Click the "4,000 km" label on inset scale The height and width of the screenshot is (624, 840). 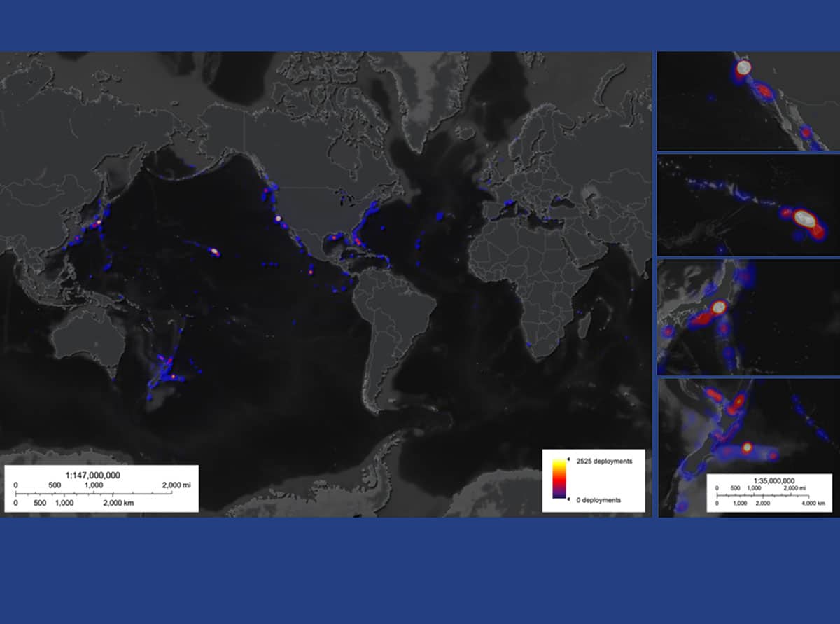tap(813, 504)
